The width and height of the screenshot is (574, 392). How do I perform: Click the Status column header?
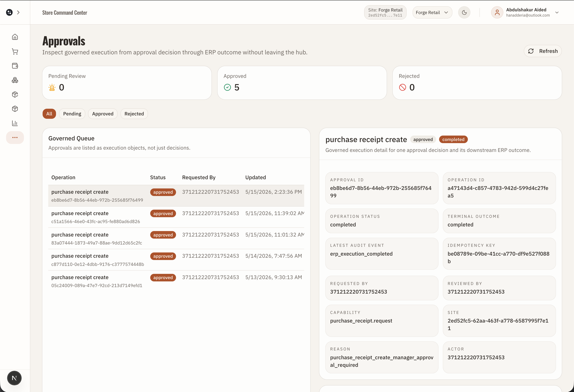(158, 177)
